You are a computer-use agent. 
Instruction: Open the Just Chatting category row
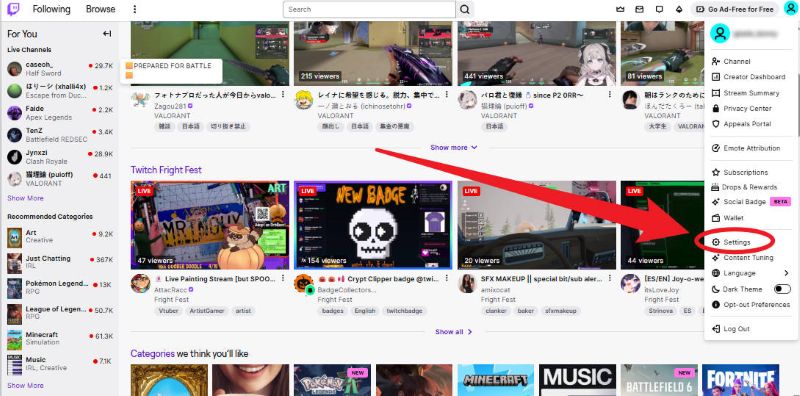pos(60,263)
